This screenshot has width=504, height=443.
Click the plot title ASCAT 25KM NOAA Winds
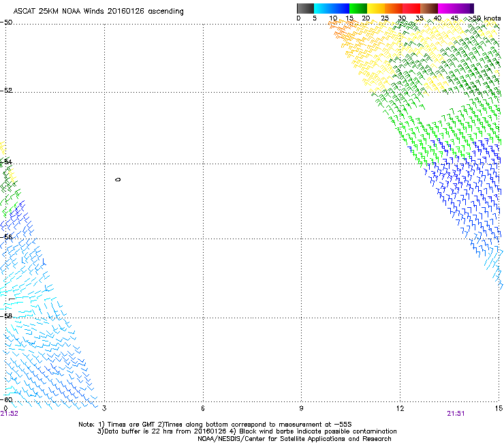tap(98, 11)
